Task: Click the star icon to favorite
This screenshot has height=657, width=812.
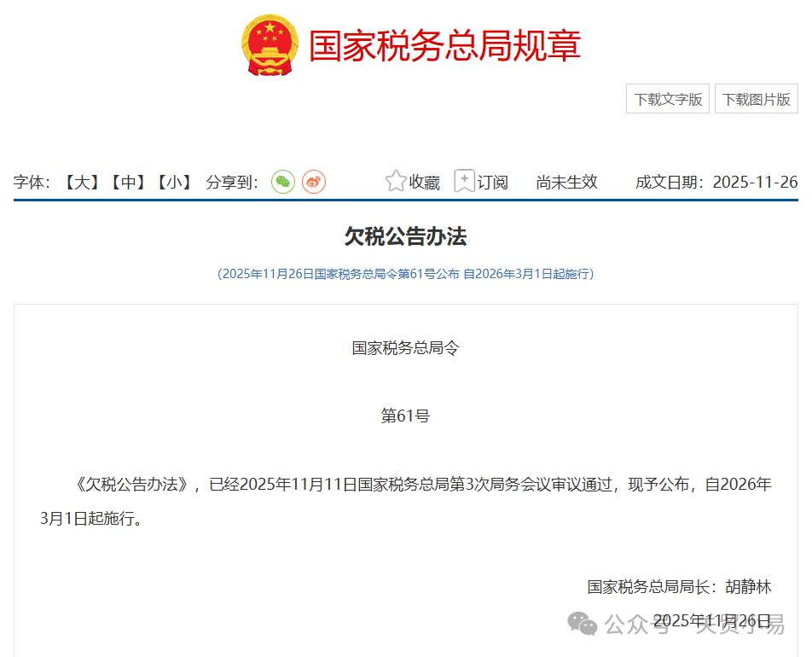Action: [395, 182]
